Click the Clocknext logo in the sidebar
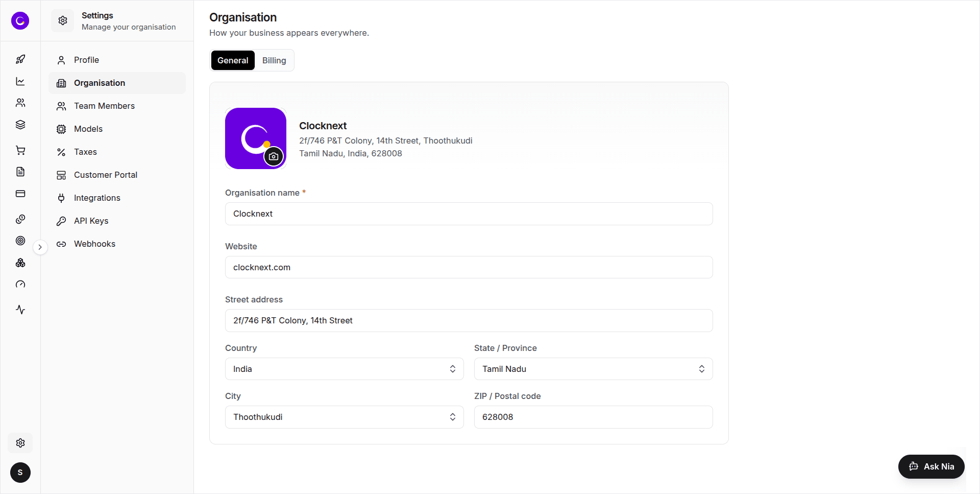Screen dimensions: 980x494 coord(20,21)
